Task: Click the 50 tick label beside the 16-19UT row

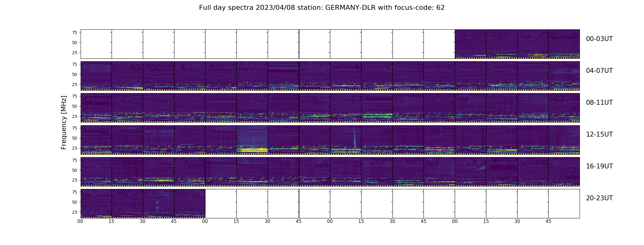Action: (75, 170)
